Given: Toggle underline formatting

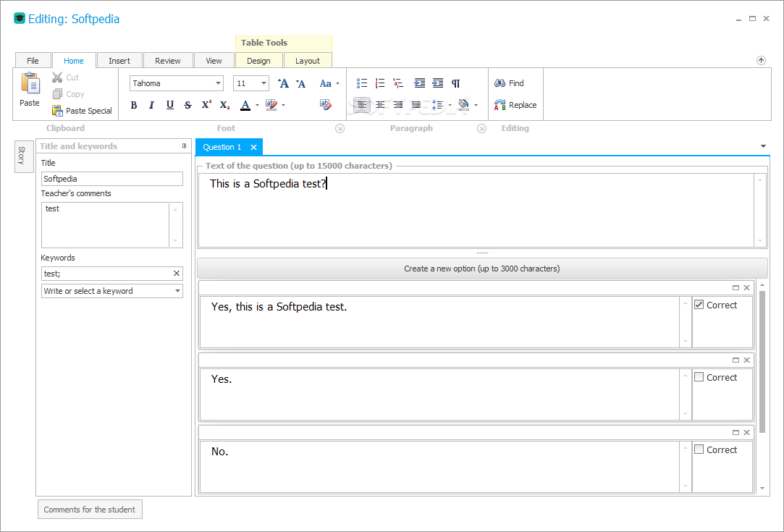Looking at the screenshot, I should click(x=170, y=105).
